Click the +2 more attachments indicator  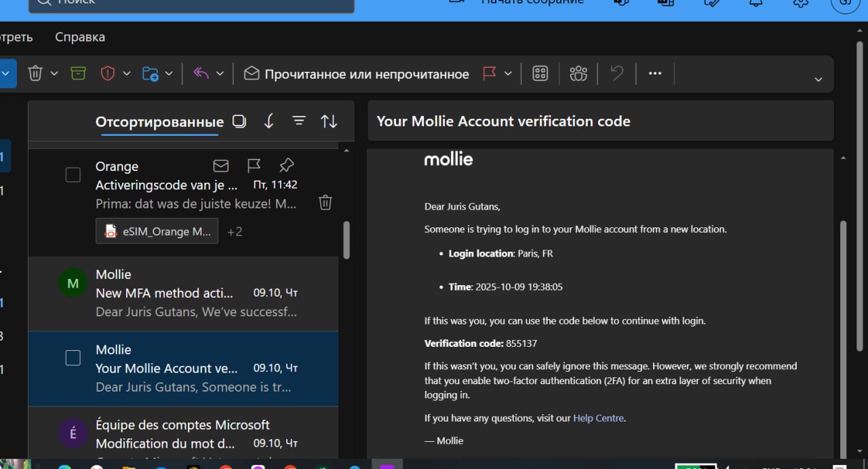pyautogui.click(x=235, y=231)
